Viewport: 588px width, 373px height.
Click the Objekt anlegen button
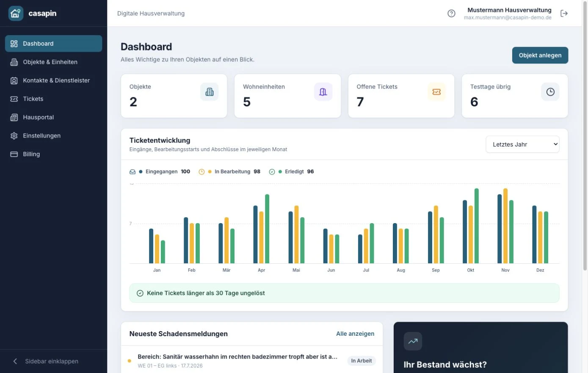[540, 55]
